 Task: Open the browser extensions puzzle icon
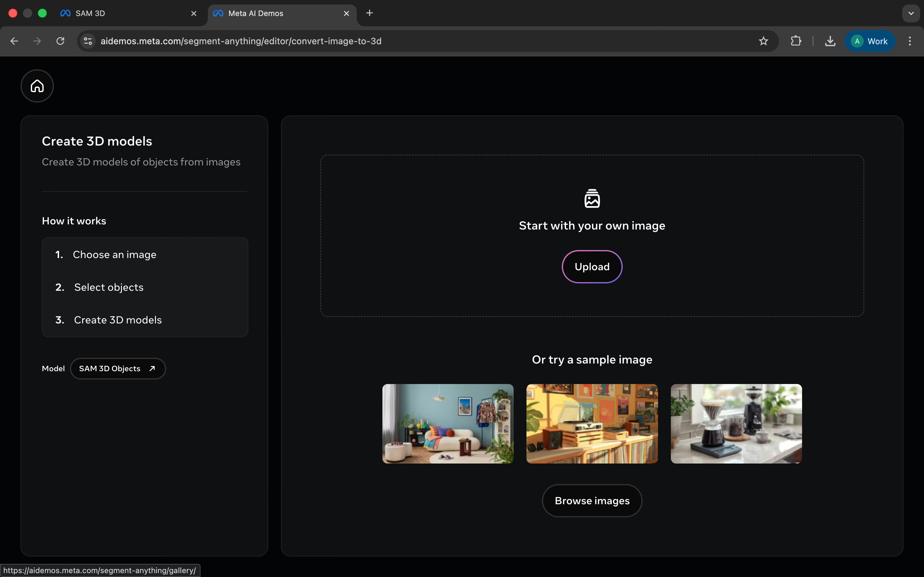pos(796,41)
